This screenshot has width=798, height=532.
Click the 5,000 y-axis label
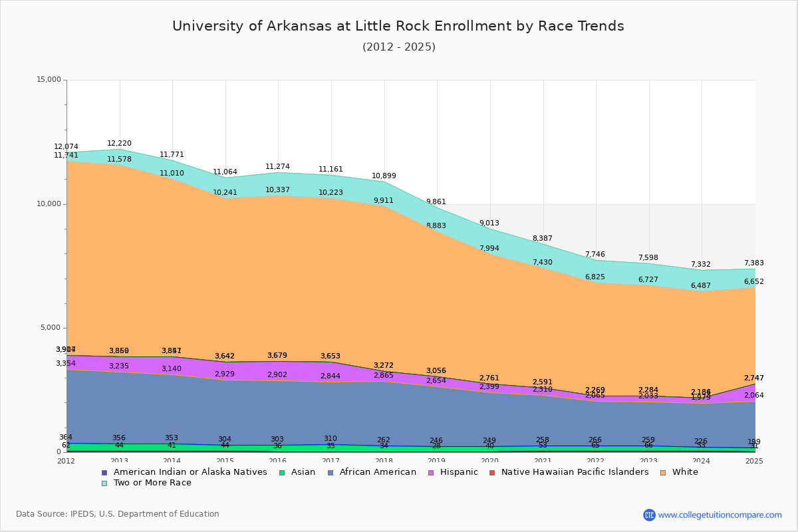coord(51,328)
